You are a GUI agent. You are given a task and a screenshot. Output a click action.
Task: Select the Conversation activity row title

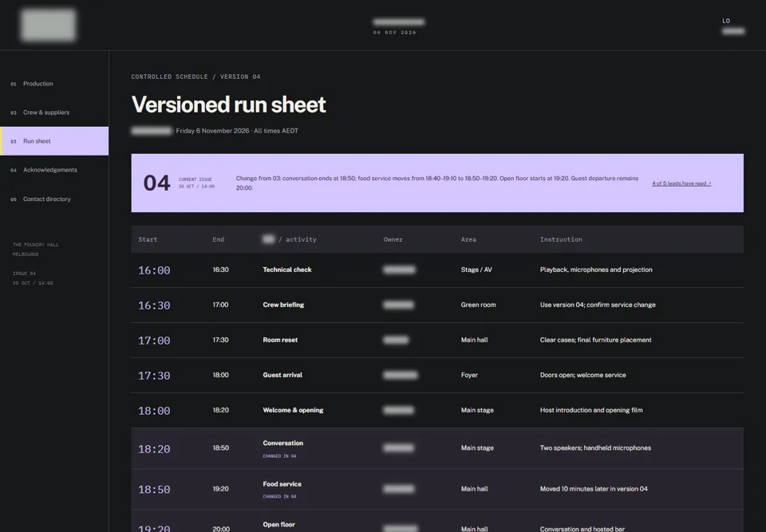[x=282, y=443]
